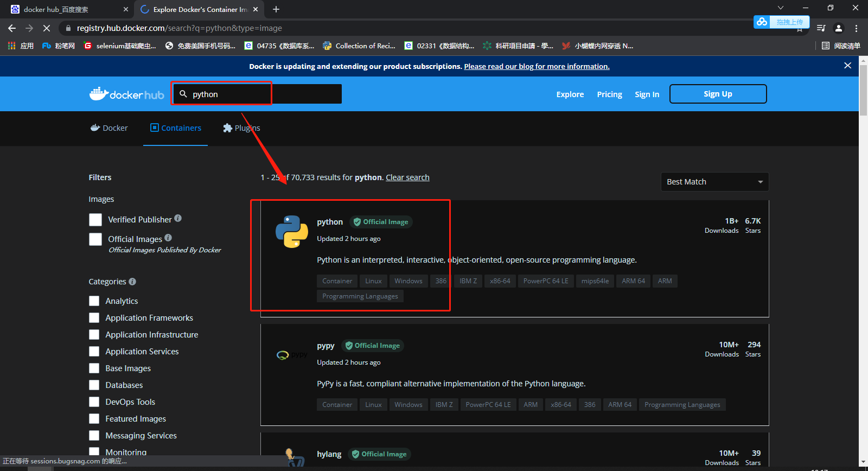
Task: Enable the Official Images filter
Action: click(95, 239)
